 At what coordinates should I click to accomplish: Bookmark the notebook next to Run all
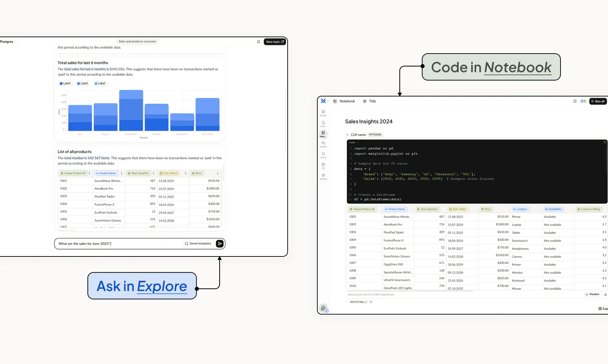[x=575, y=101]
